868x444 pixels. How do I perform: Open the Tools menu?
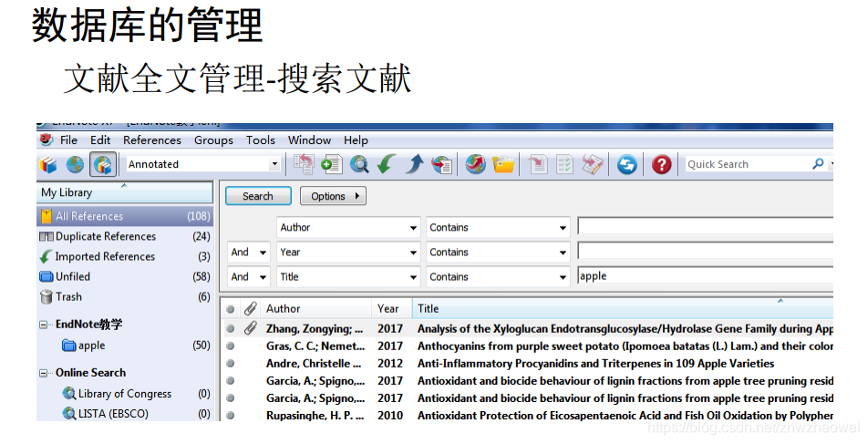pos(261,140)
